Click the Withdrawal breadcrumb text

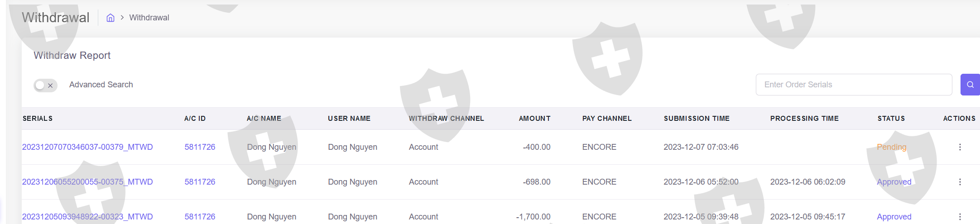tap(149, 18)
